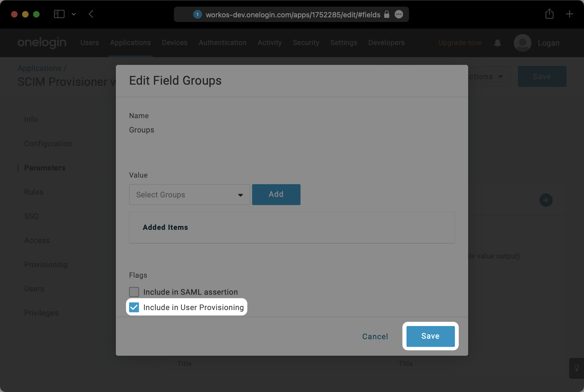584x392 pixels.
Task: Click Logan's profile avatar
Action: tap(522, 43)
